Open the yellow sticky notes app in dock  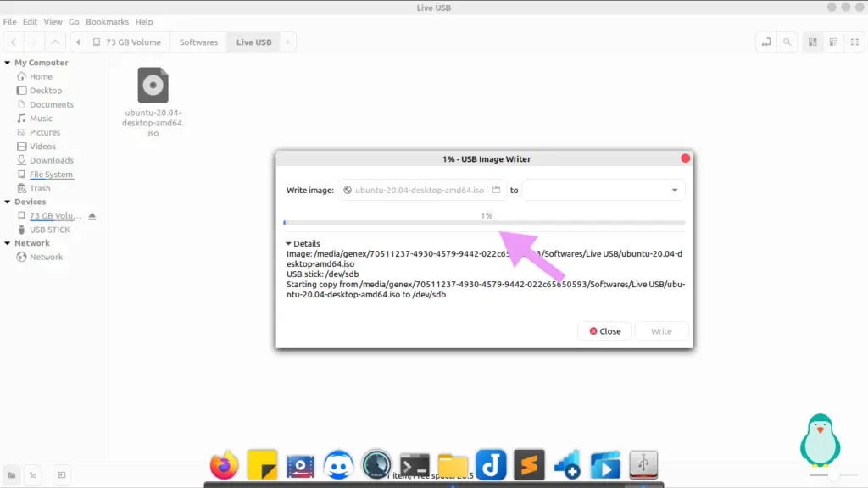click(x=263, y=465)
